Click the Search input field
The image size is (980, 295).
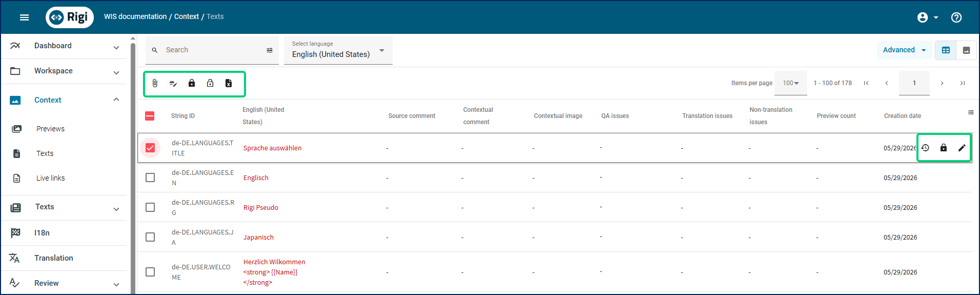pyautogui.click(x=212, y=50)
